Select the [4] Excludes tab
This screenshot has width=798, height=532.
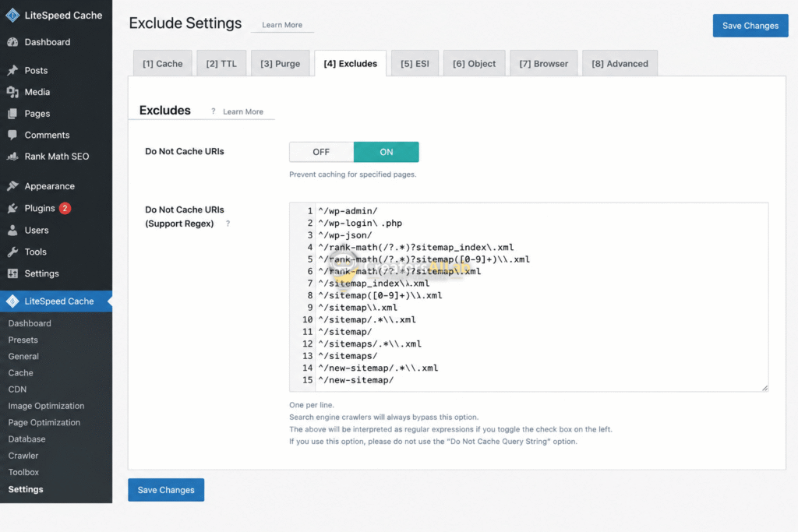tap(351, 64)
